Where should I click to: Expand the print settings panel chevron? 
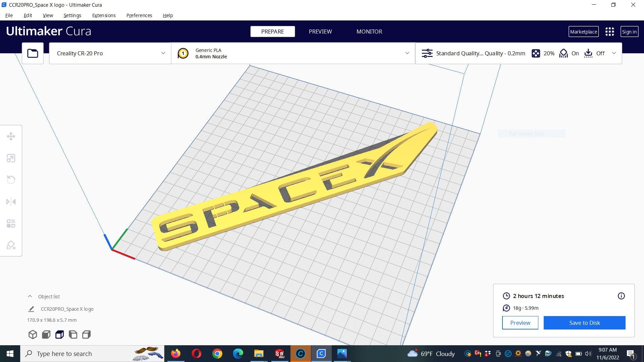(614, 53)
